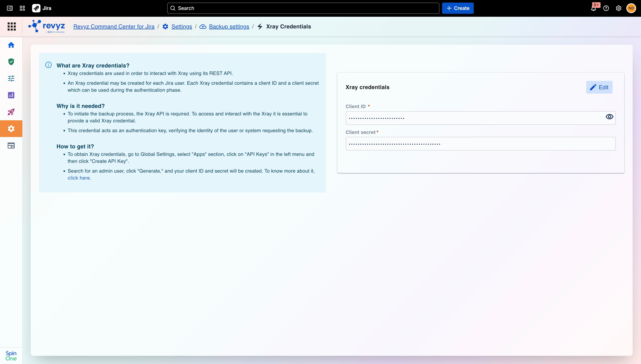Image resolution: width=641 pixels, height=364 pixels.
Task: Open the green shield security icon
Action: (11, 62)
